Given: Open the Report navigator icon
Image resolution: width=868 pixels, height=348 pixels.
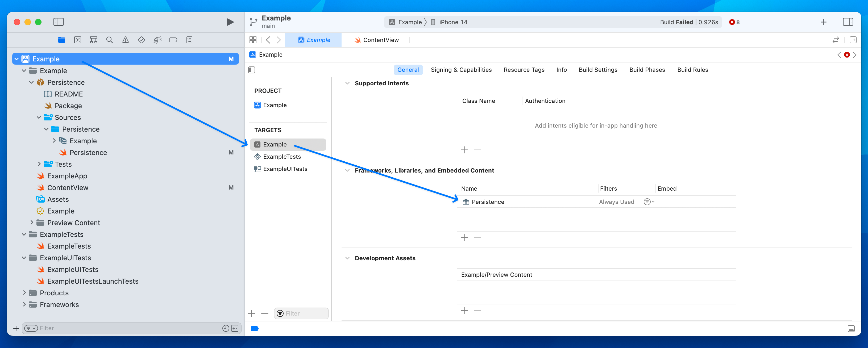Looking at the screenshot, I should (189, 40).
